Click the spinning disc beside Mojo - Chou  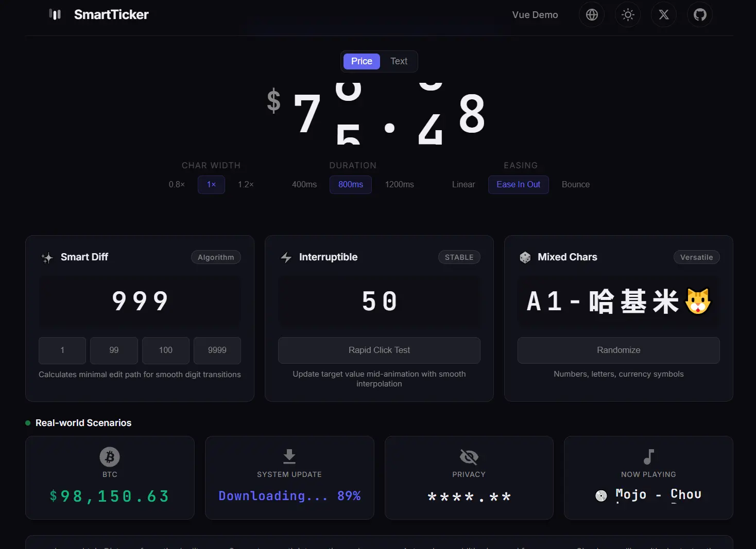point(601,495)
